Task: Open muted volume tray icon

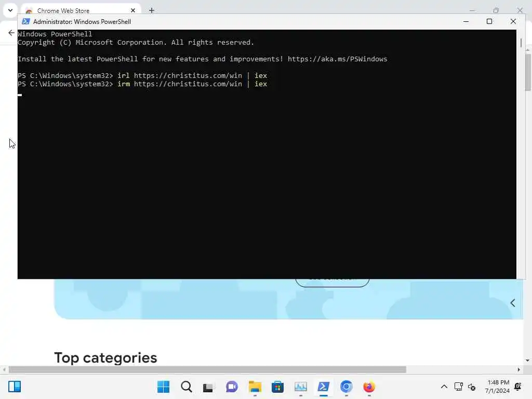Action: [x=472, y=387]
